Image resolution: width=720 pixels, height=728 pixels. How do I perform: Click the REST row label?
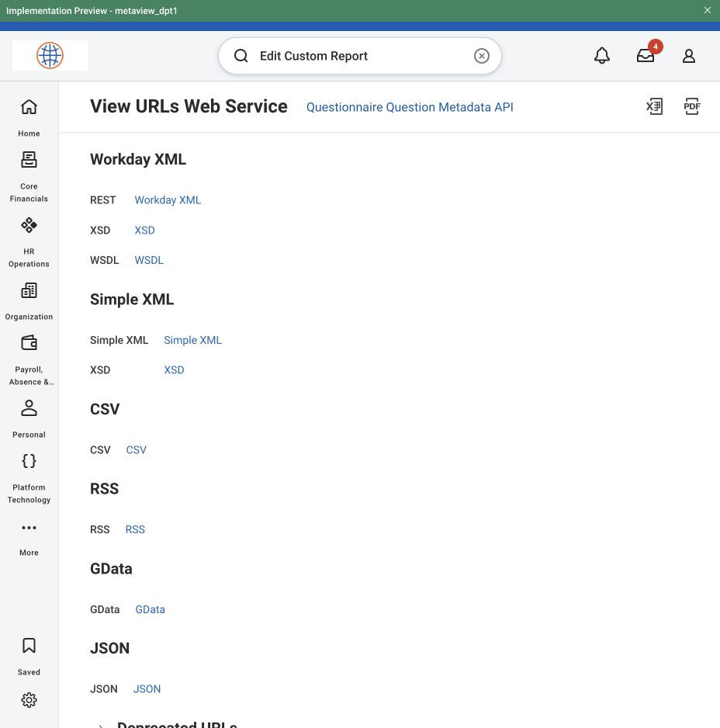coord(102,200)
